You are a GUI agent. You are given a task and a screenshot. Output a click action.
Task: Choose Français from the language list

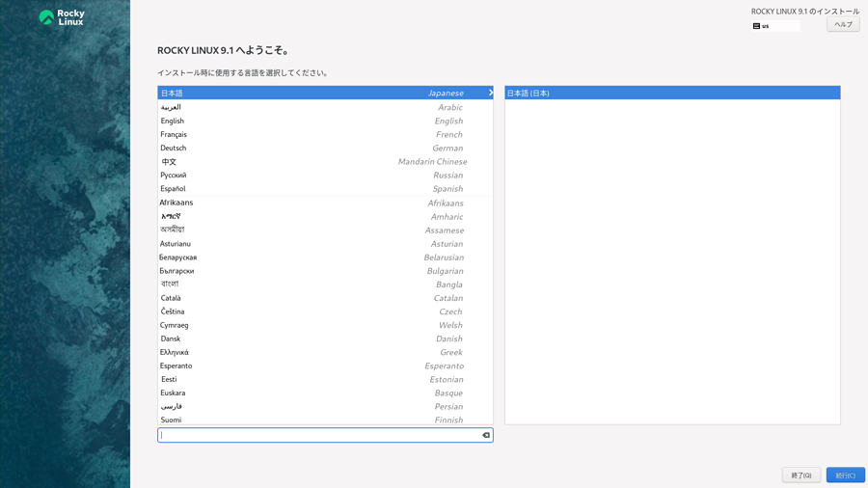(x=325, y=135)
